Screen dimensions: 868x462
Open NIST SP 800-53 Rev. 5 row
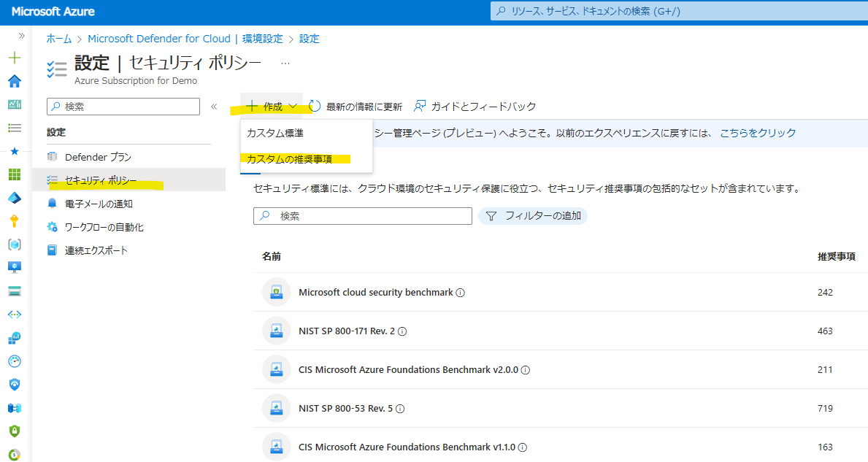click(560, 408)
